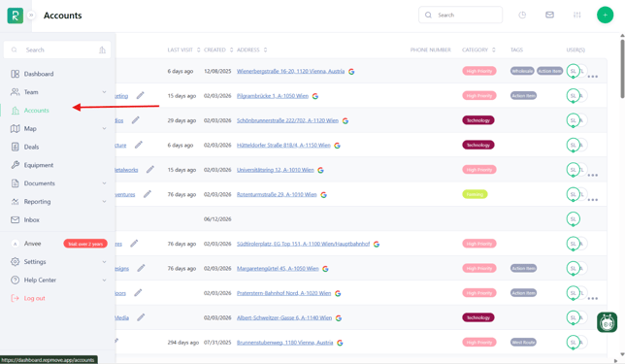Image resolution: width=625 pixels, height=364 pixels.
Task: Click Farming category tag
Action: [x=475, y=194]
